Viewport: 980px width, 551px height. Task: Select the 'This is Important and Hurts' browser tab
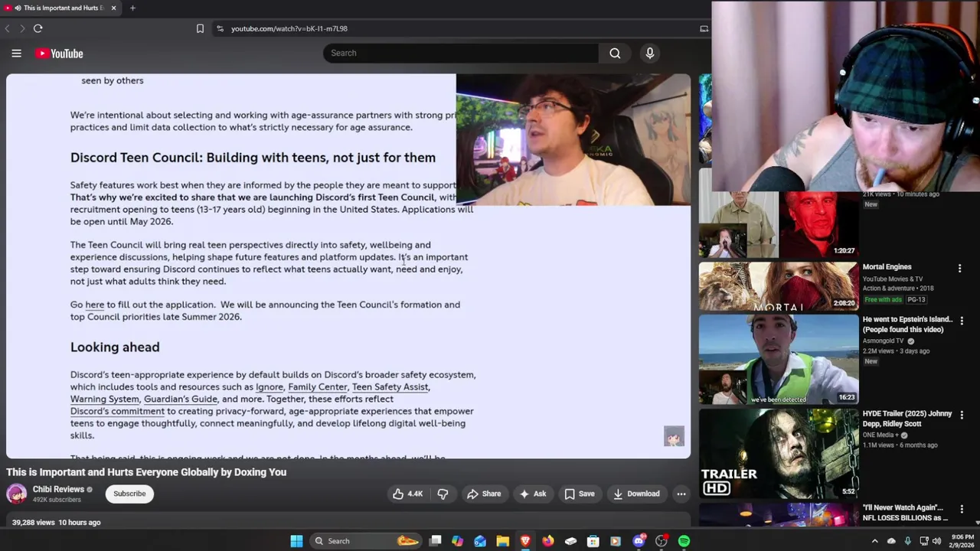point(60,8)
